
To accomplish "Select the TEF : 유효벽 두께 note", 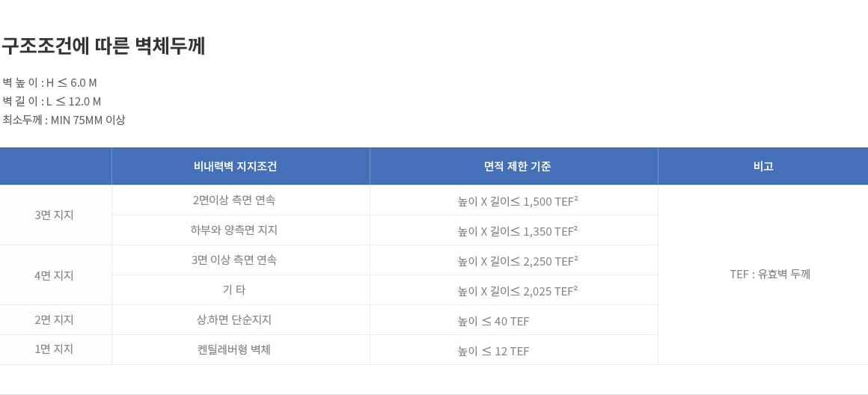I will 770,275.
